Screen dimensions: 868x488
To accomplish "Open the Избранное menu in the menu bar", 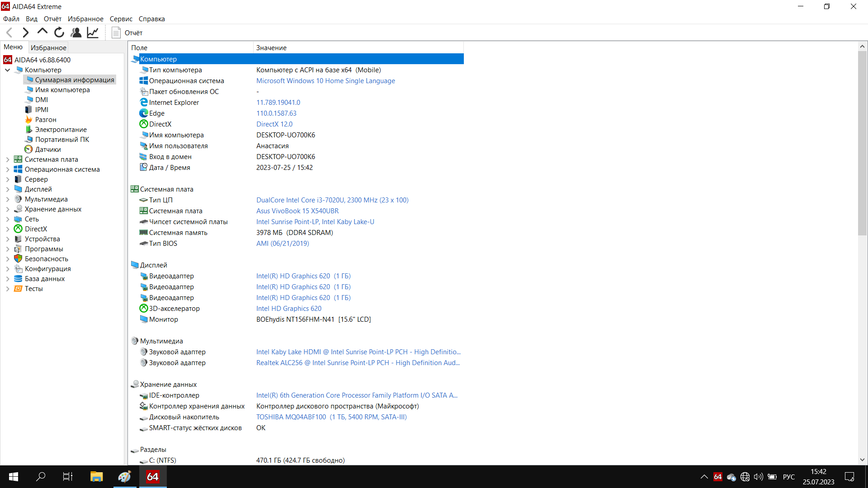I will tap(85, 19).
